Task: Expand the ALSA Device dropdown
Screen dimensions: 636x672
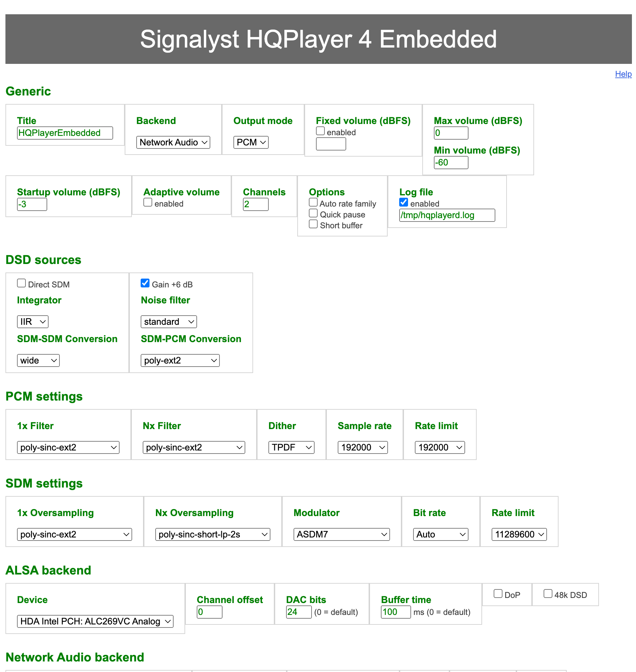Action: click(95, 621)
